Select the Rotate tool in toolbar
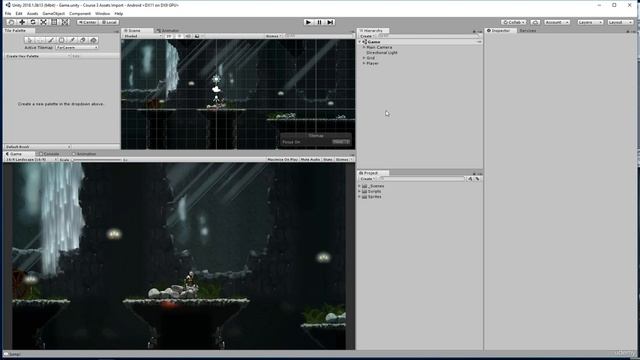 click(x=33, y=22)
